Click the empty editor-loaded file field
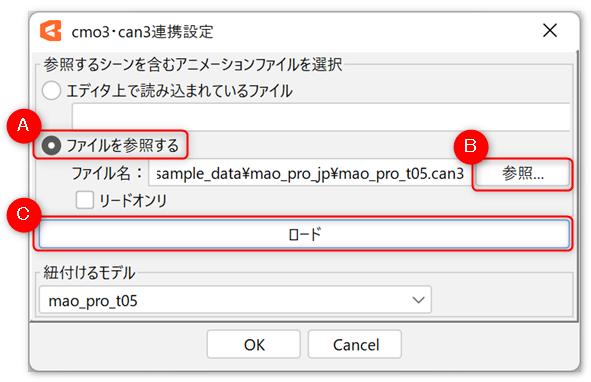 click(x=321, y=117)
